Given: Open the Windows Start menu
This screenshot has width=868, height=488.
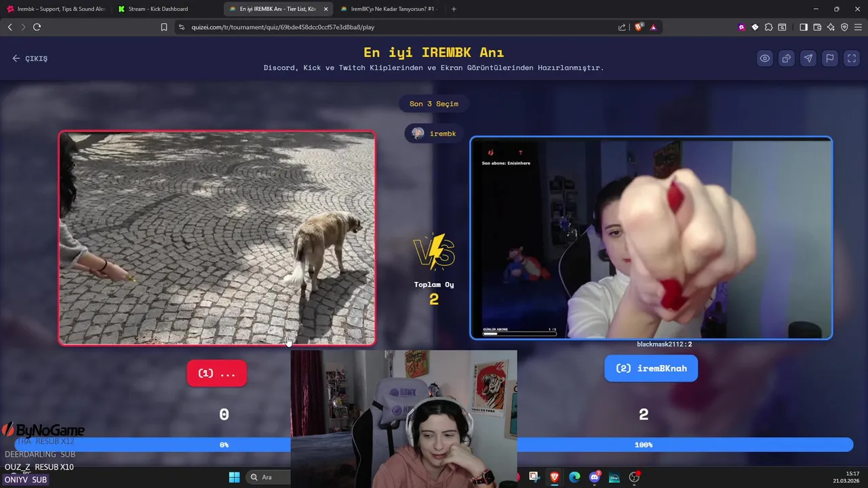Looking at the screenshot, I should [x=234, y=477].
